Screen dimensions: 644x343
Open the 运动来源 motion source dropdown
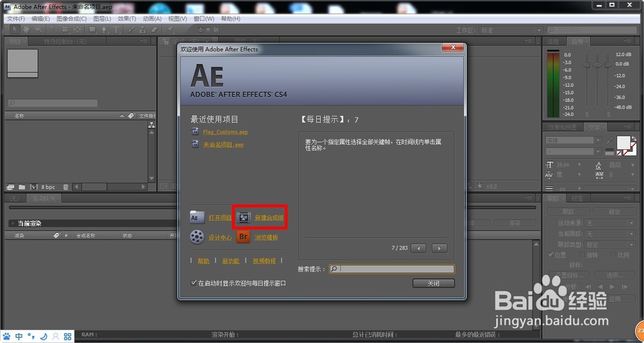[x=609, y=223]
